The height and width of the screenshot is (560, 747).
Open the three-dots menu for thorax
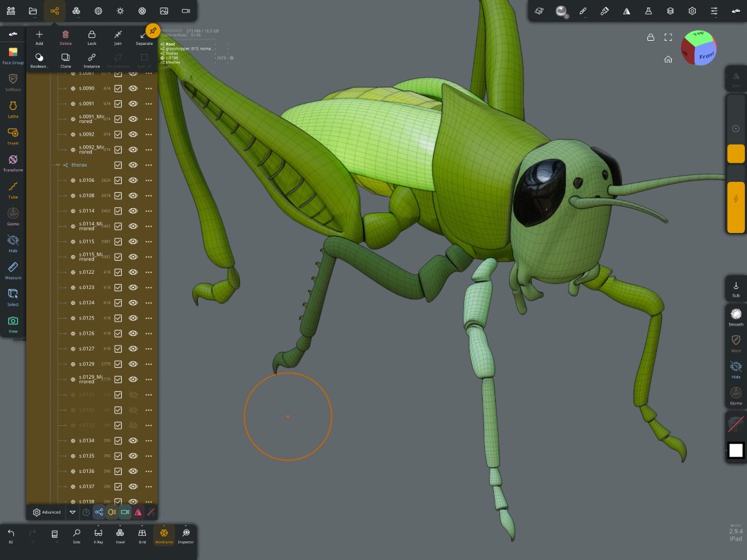pos(149,165)
